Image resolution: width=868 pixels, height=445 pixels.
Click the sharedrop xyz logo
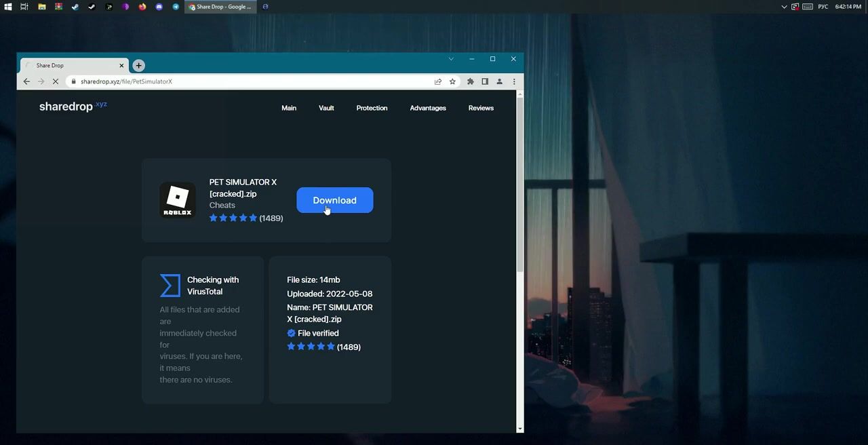tap(73, 107)
